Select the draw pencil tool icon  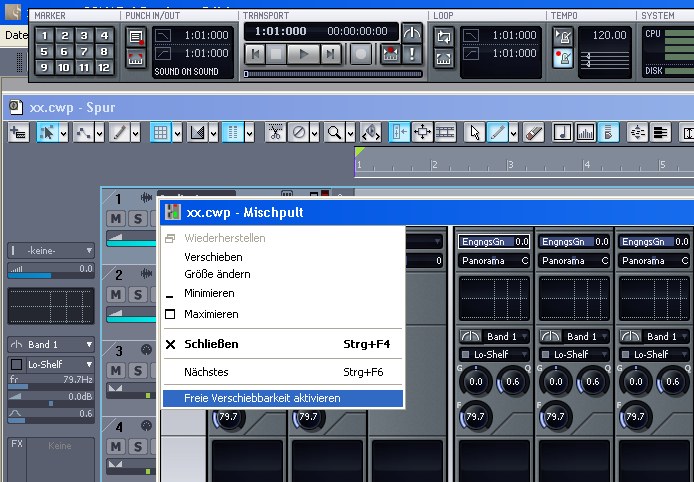(119, 132)
